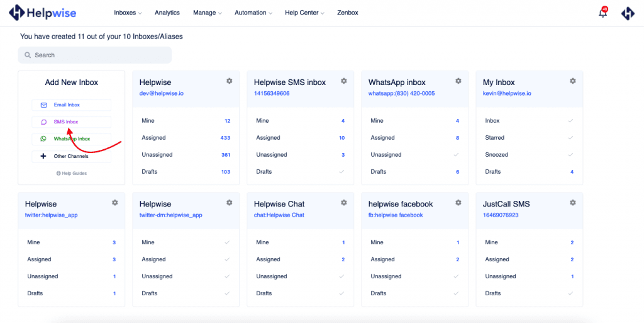This screenshot has width=644, height=323.
Task: Choose Other Channels option
Action: [71, 156]
